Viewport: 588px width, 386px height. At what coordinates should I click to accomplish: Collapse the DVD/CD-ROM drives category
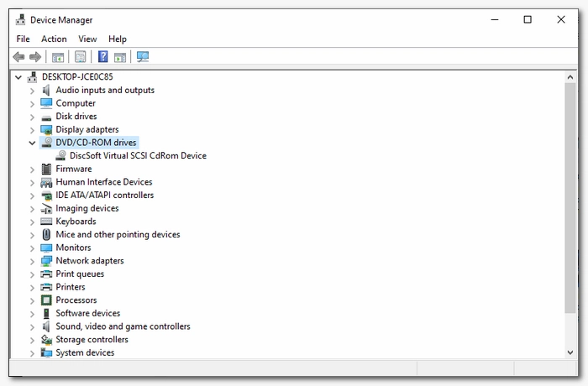click(x=32, y=143)
